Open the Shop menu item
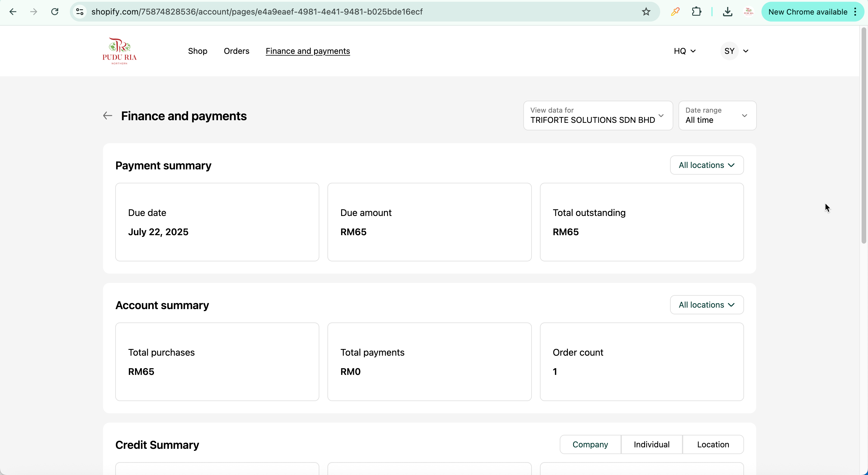Viewport: 868px width, 475px height. [197, 51]
